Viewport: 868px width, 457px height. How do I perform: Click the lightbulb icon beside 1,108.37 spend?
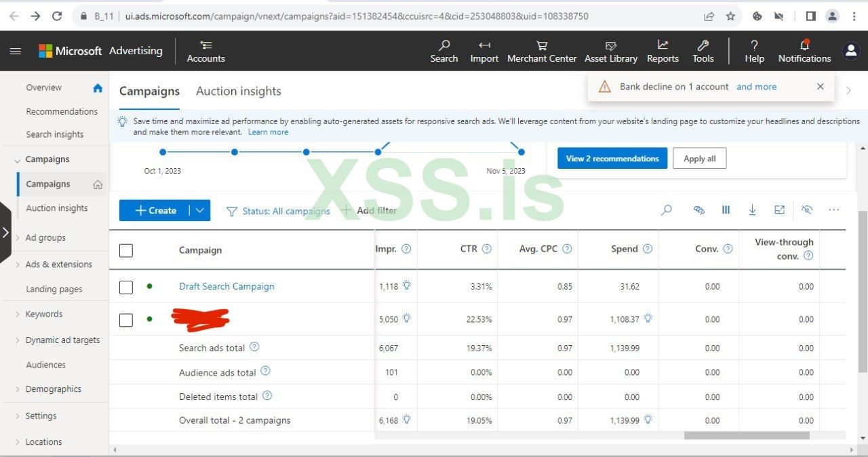(648, 318)
